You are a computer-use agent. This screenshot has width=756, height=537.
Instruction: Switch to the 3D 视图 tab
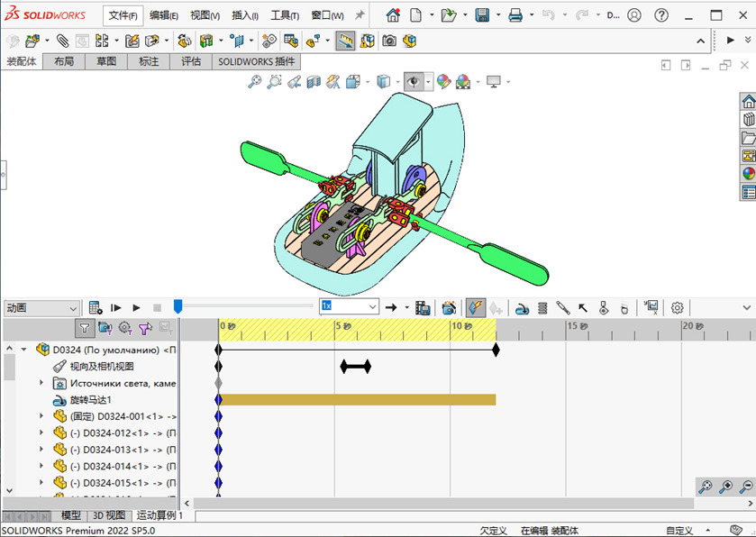(109, 515)
